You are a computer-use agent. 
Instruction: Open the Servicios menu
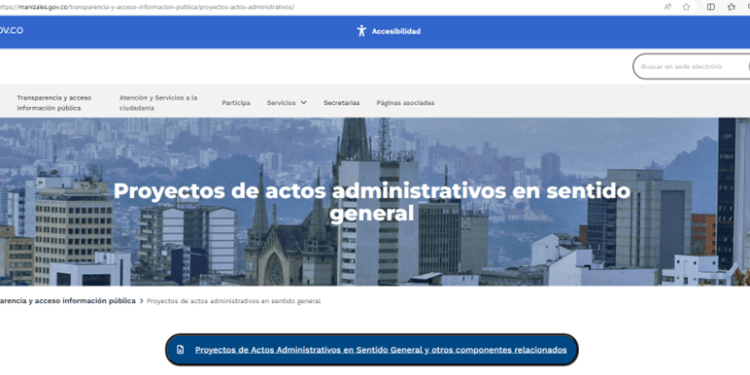point(281,103)
